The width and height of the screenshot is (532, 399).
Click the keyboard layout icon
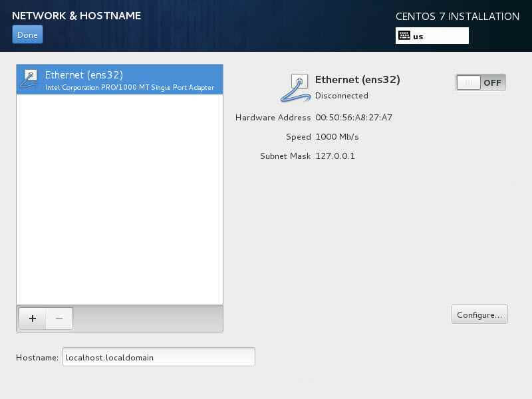(x=404, y=36)
